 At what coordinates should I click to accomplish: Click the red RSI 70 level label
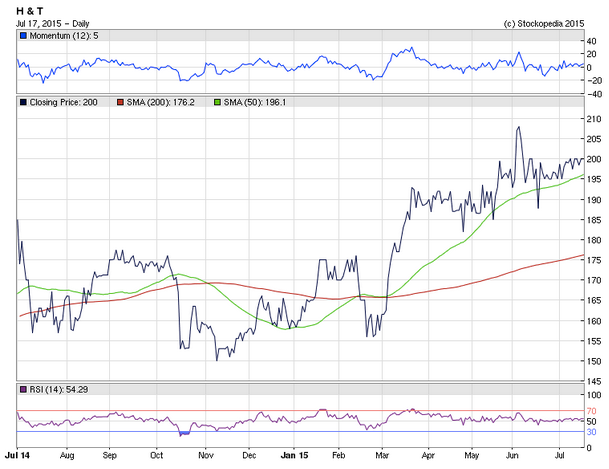[591, 411]
